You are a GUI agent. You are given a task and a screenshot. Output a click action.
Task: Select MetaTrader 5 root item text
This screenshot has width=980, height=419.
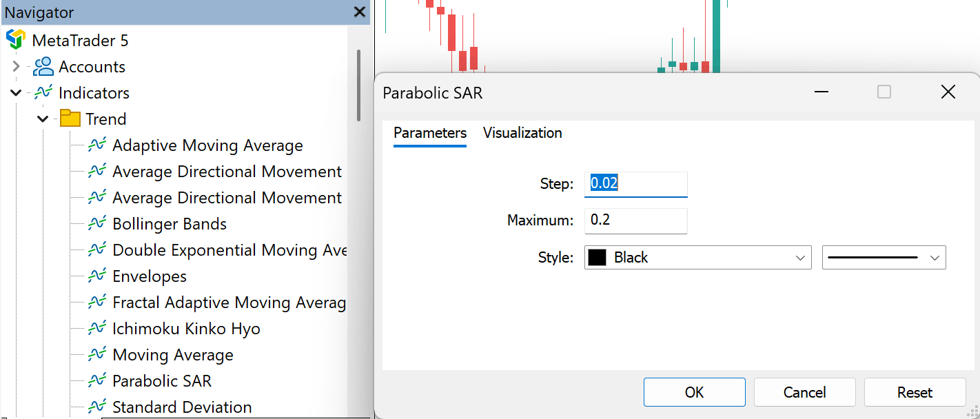81,41
